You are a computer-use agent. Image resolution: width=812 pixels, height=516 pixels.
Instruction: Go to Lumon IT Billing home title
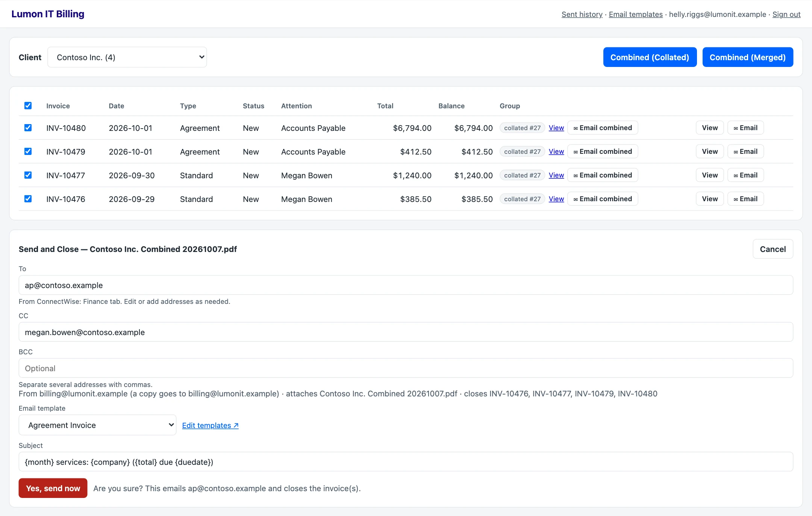[x=48, y=14]
